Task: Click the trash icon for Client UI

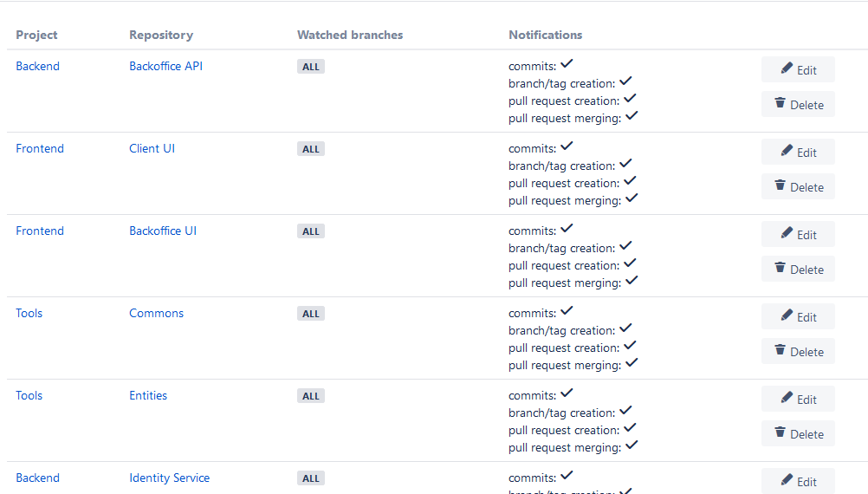Action: point(781,185)
